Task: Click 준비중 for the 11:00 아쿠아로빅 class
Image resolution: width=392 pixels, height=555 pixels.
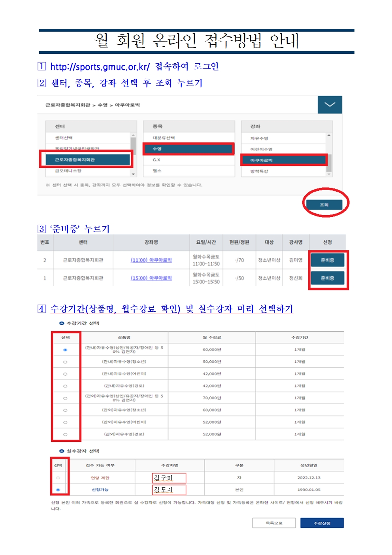Action: coord(328,260)
